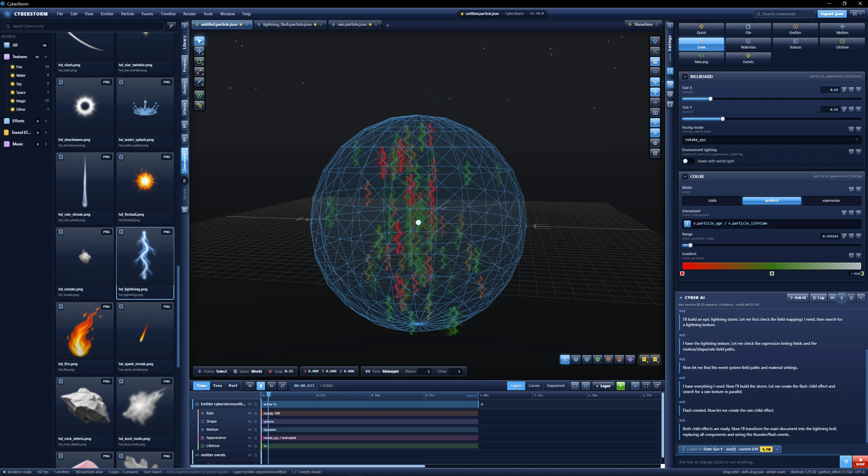Hide the Rate layer with its eye icon

(x=250, y=413)
